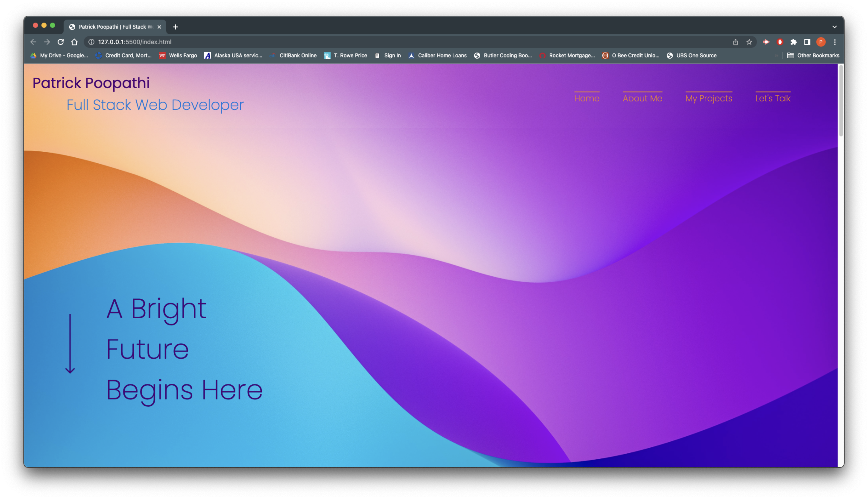Screen dimensions: 868x499
Task: Click the page vertical scrollbar thumb
Action: click(841, 101)
